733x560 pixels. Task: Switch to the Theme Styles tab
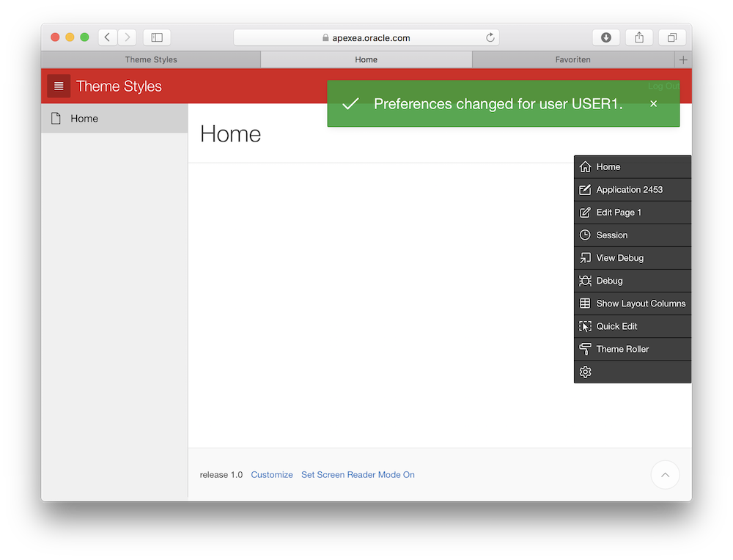coord(150,59)
